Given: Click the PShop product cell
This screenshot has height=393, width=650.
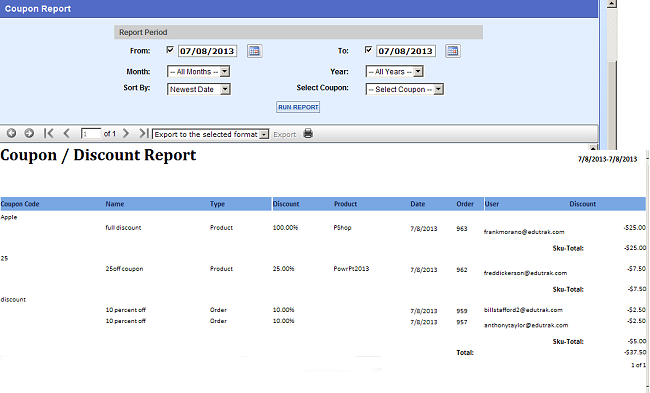Looking at the screenshot, I should coord(342,228).
